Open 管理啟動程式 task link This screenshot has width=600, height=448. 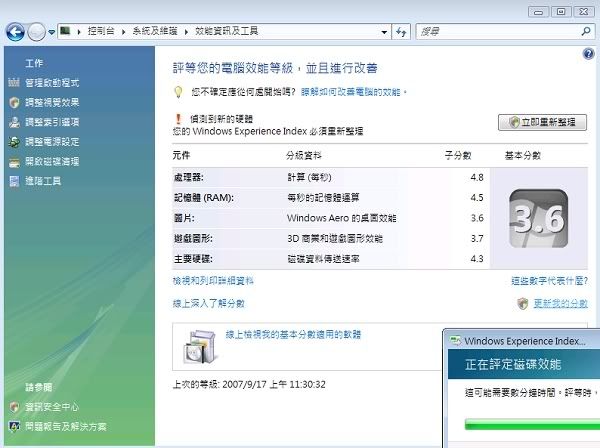coord(52,83)
